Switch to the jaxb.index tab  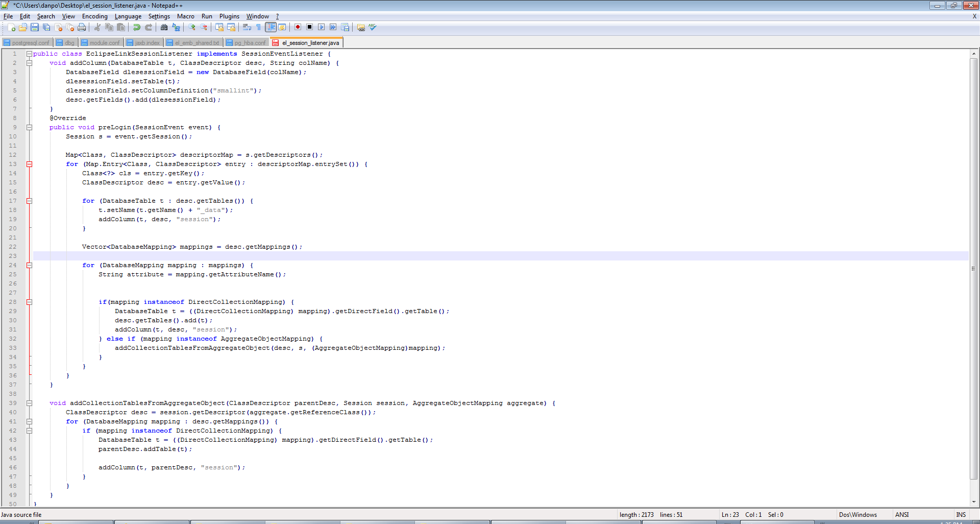(x=143, y=43)
